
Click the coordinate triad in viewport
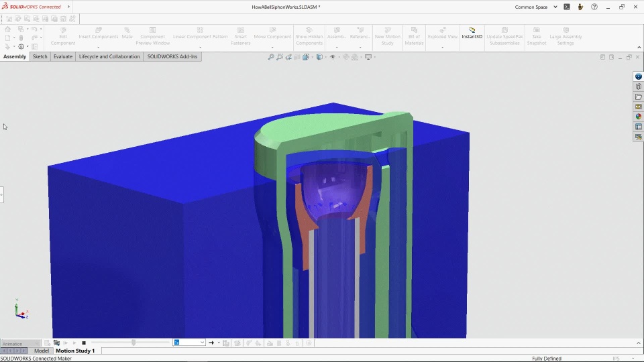(21, 309)
